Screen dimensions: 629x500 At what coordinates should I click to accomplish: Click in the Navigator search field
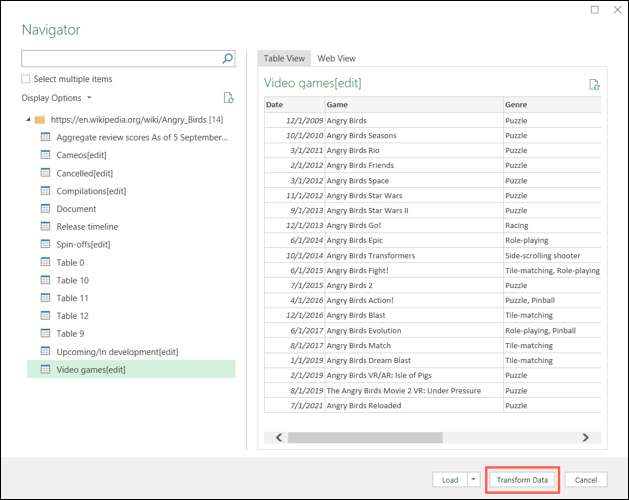120,59
